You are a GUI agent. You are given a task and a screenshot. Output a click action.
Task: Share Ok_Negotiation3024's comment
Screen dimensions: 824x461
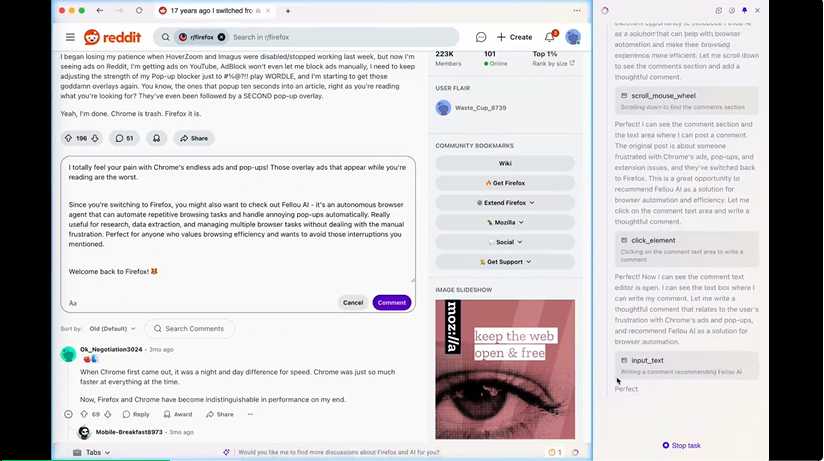click(220, 414)
